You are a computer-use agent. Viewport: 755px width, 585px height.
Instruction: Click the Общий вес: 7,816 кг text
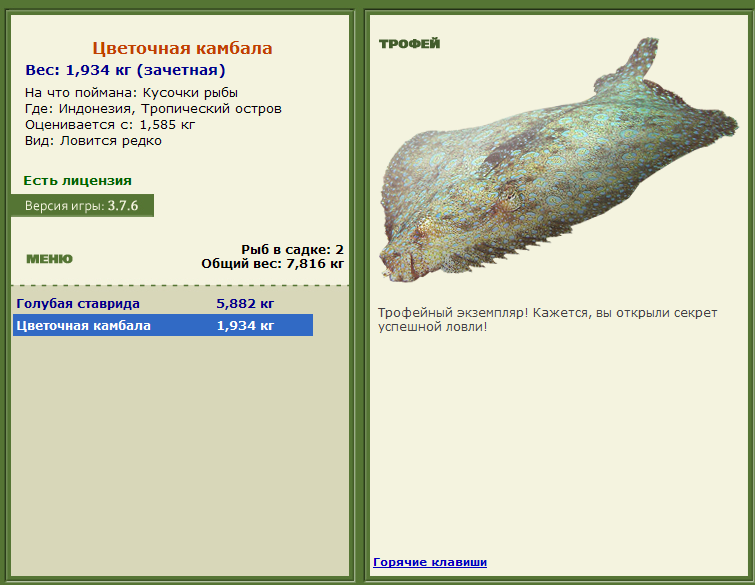click(273, 264)
